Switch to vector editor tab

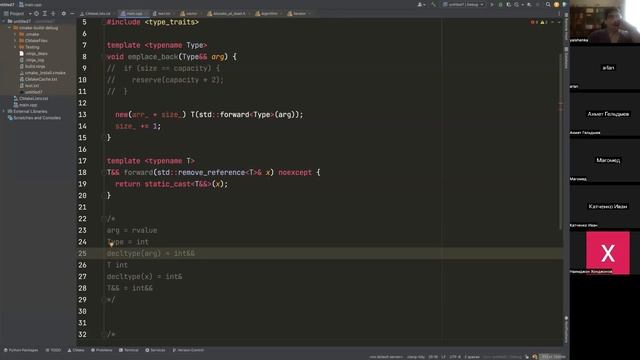tap(191, 13)
